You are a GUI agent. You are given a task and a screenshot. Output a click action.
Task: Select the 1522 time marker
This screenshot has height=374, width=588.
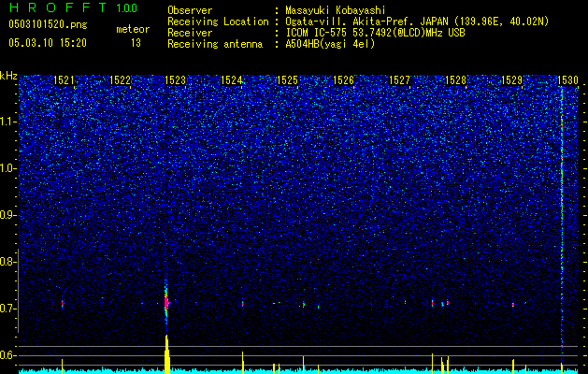pyautogui.click(x=120, y=80)
